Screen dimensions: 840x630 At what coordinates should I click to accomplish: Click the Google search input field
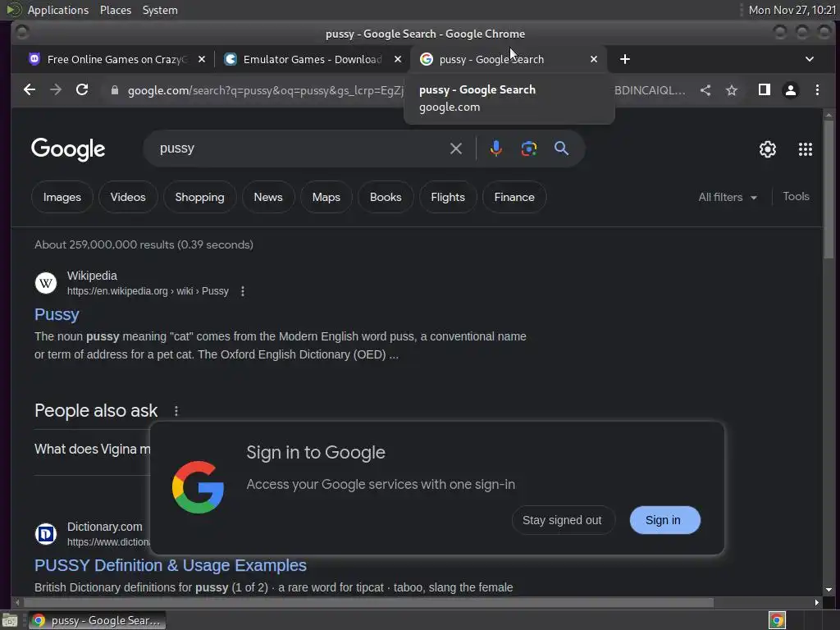pyautogui.click(x=300, y=148)
